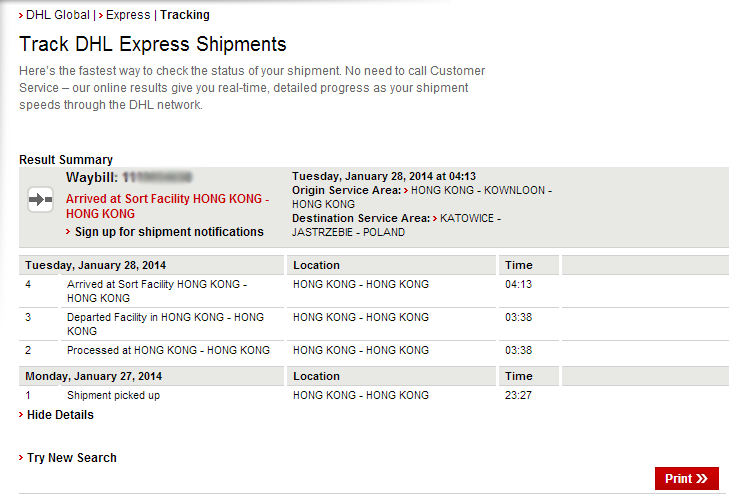Select the Shipment picked up checkpoint row
This screenshot has height=495, width=731.
(x=113, y=395)
